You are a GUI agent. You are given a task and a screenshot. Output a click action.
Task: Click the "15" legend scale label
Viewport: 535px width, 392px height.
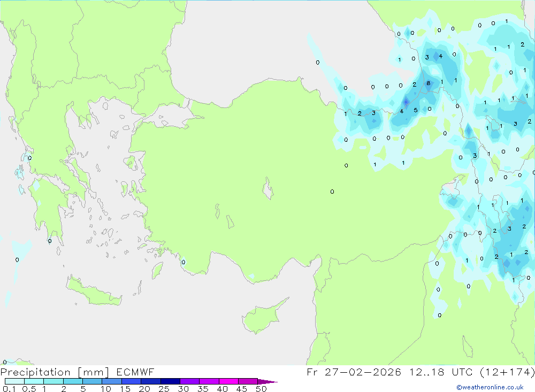pos(125,389)
